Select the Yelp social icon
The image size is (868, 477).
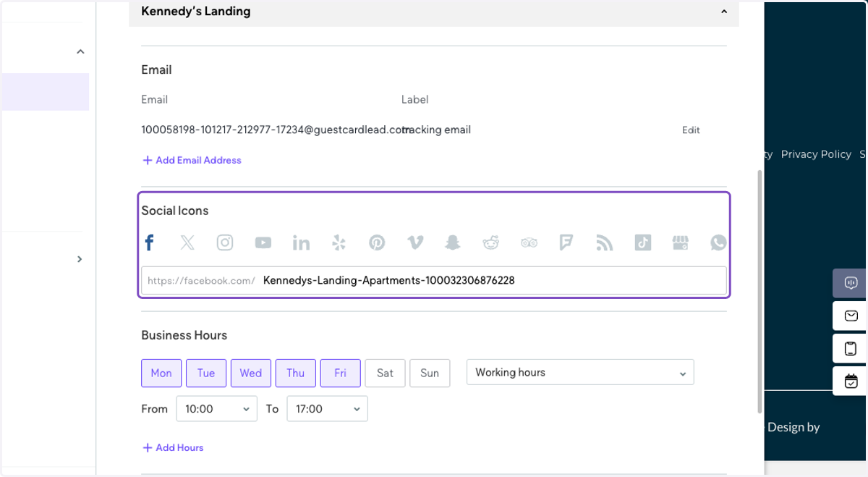(x=339, y=242)
